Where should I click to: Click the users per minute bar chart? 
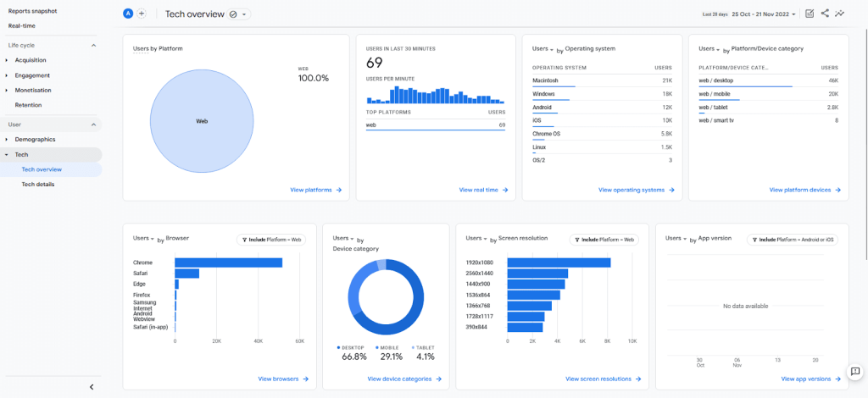click(436, 95)
